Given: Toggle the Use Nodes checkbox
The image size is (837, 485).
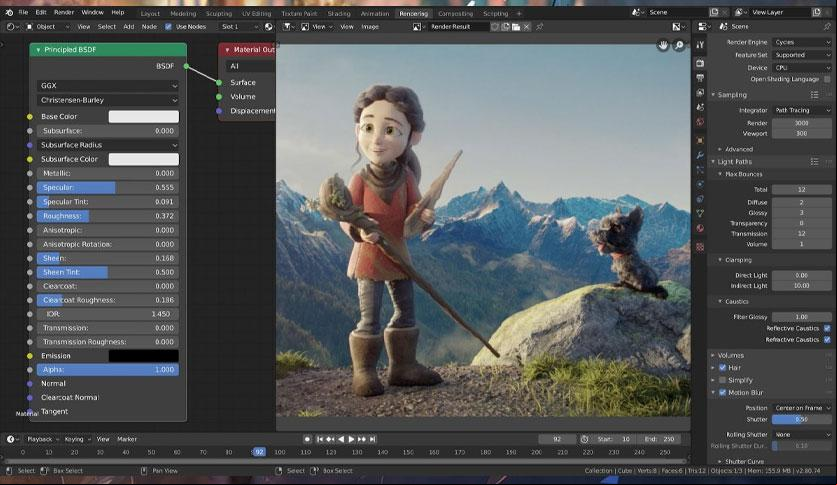Looking at the screenshot, I should tap(168, 26).
